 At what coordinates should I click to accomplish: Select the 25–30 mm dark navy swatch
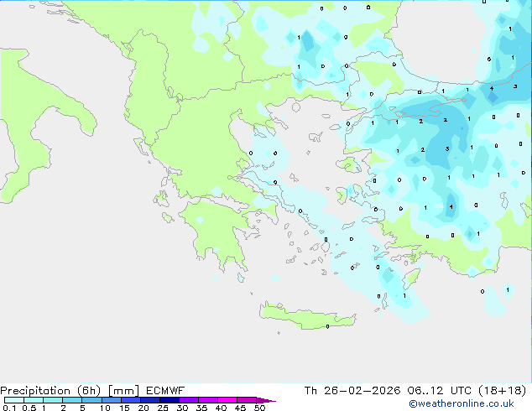pos(169,400)
